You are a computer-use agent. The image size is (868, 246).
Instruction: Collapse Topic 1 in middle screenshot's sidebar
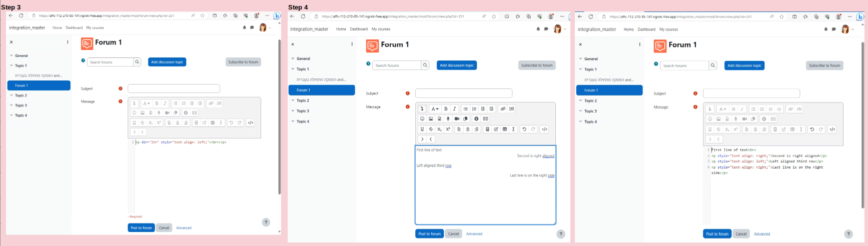tap(293, 69)
